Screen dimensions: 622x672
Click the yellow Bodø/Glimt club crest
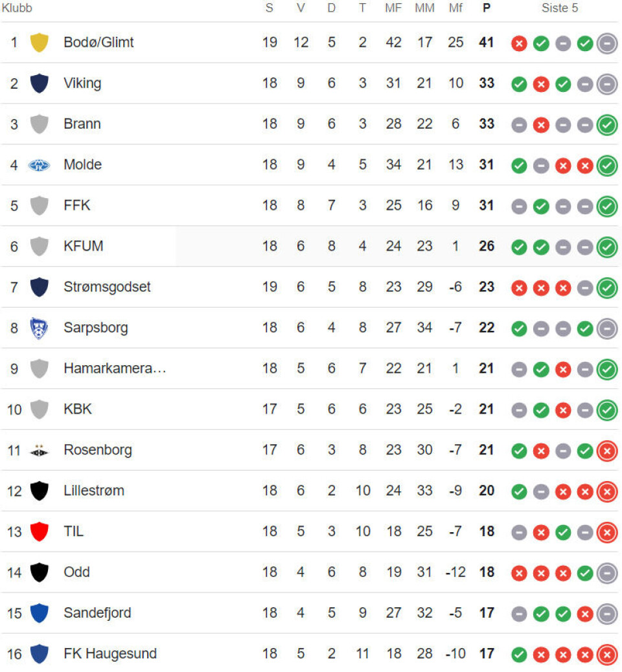[x=40, y=43]
